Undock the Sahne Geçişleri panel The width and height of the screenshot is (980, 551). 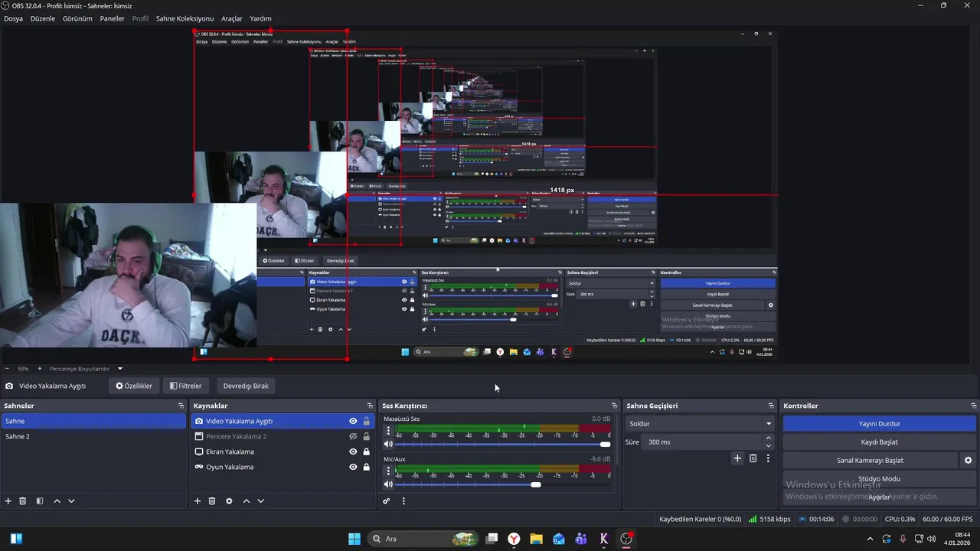coord(771,406)
